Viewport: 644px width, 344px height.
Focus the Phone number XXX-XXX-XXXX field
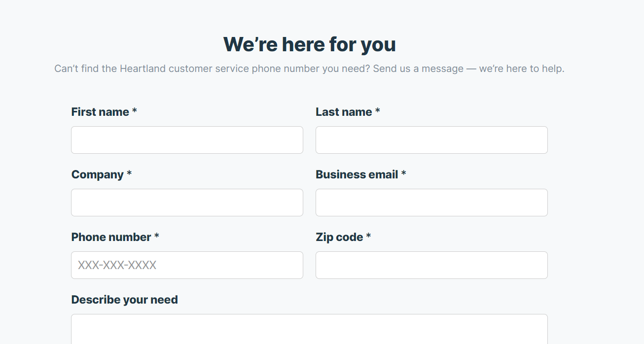tap(187, 265)
